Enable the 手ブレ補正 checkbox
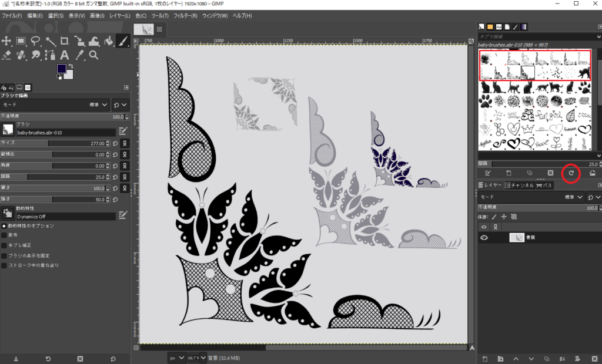 click(5, 245)
